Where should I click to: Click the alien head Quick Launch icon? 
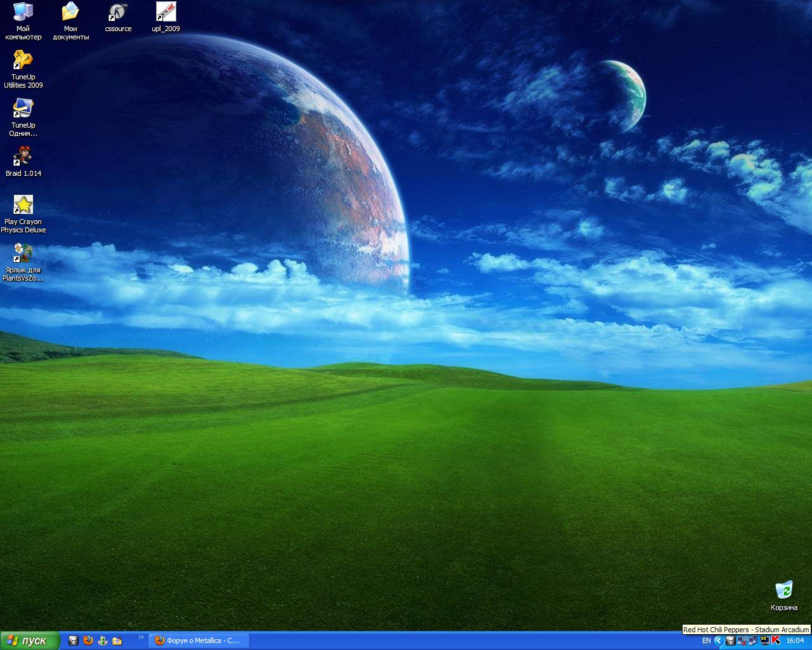[x=74, y=640]
